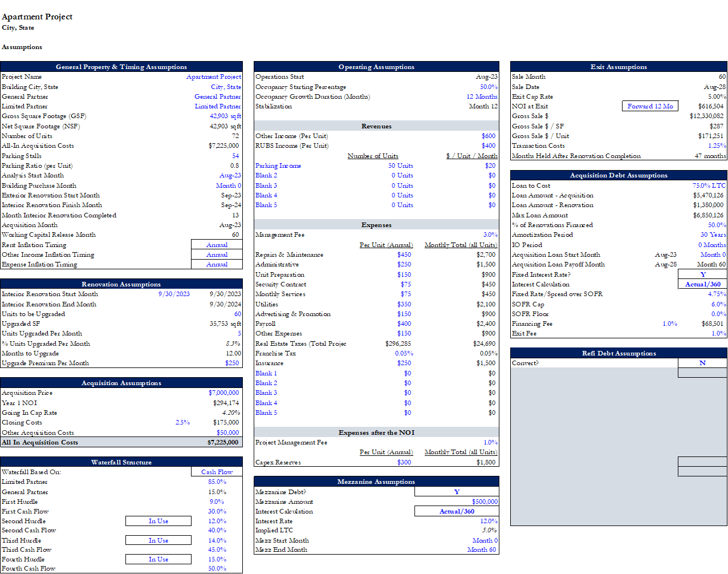Click the Waterfall Based On Cash Flow cell
The height and width of the screenshot is (574, 728).
(217, 472)
